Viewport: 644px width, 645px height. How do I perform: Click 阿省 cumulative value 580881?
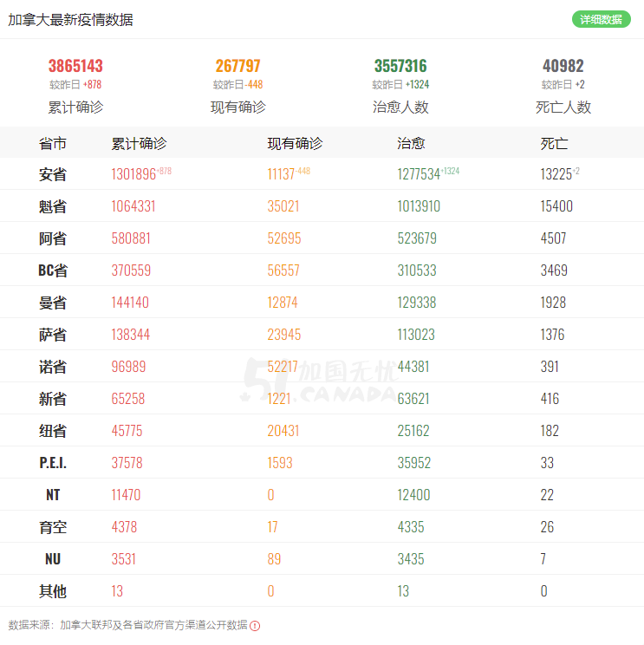(x=131, y=238)
